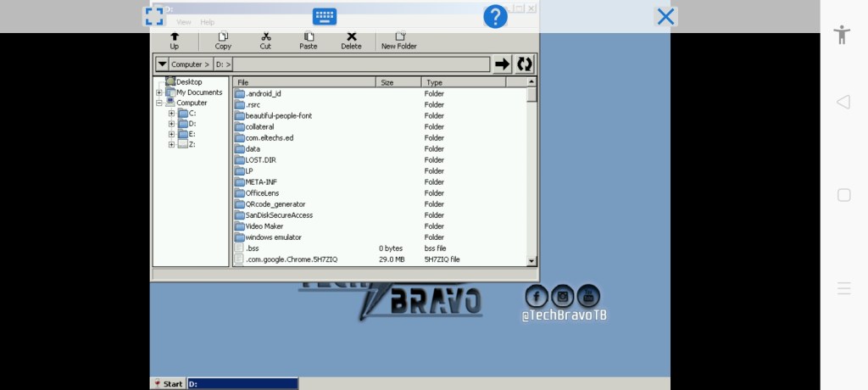Click the Start button on taskbar
The height and width of the screenshot is (390, 868).
coord(169,384)
